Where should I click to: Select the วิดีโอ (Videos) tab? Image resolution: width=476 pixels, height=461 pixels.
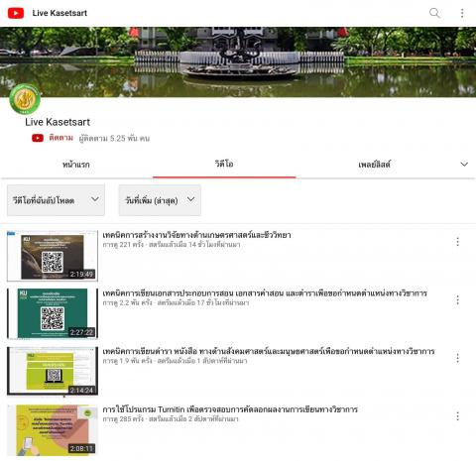coord(224,164)
